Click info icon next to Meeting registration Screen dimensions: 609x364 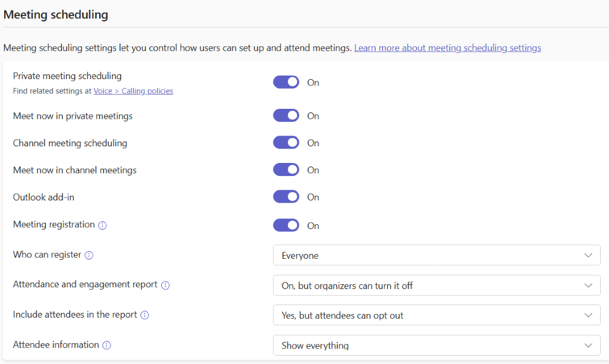click(x=102, y=225)
